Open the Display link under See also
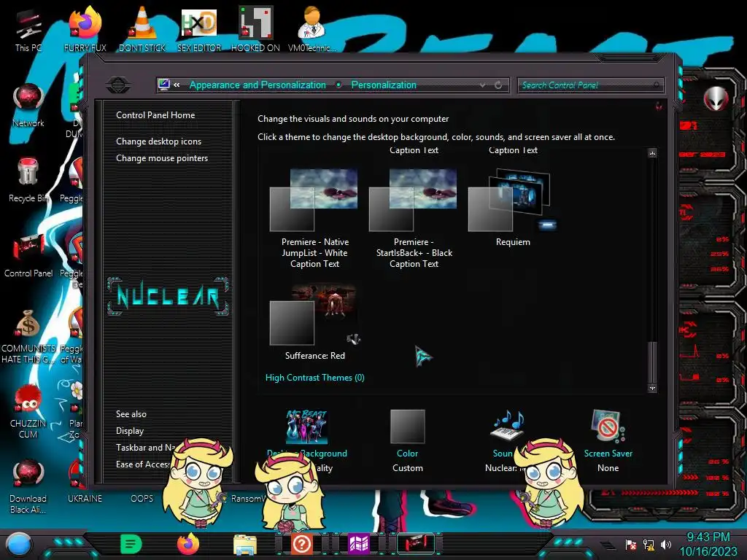 pos(130,431)
